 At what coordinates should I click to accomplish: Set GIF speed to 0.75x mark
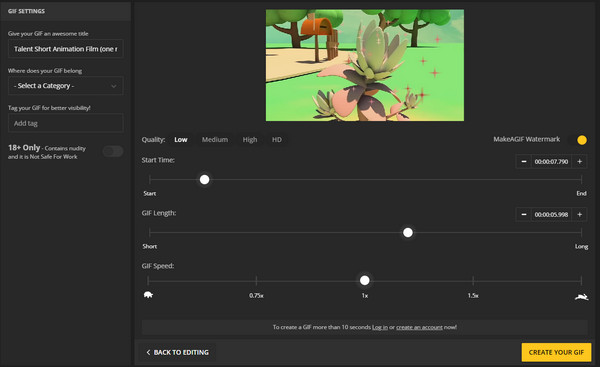coord(256,281)
